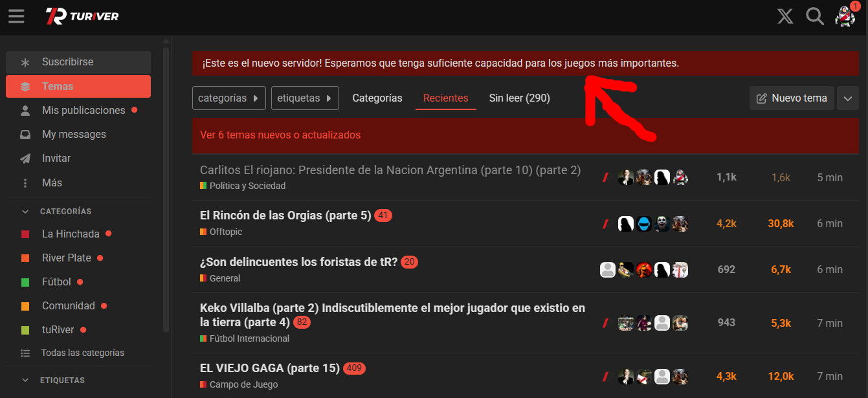This screenshot has width=868, height=398.
Task: Click the Mis publicaciones person icon
Action: pos(25,111)
